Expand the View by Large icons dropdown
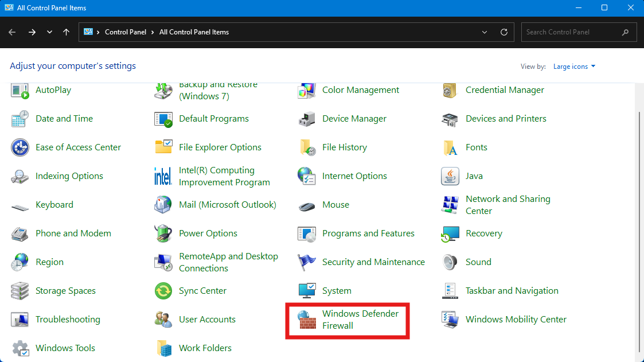This screenshot has width=644, height=362. 574,67
